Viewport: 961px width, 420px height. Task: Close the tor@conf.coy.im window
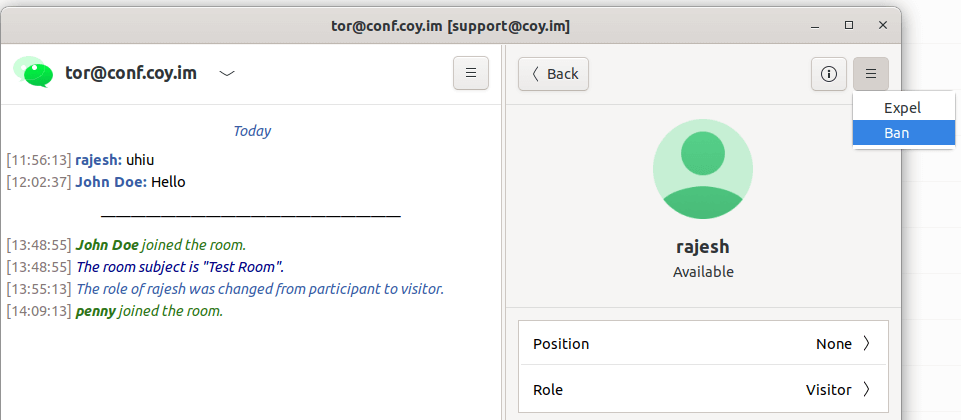pyautogui.click(x=881, y=24)
